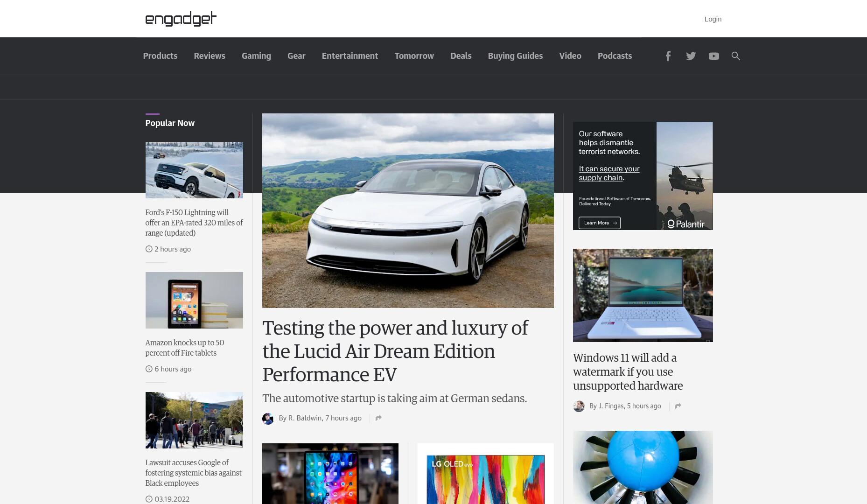Open Engadget's Facebook page icon

point(668,56)
